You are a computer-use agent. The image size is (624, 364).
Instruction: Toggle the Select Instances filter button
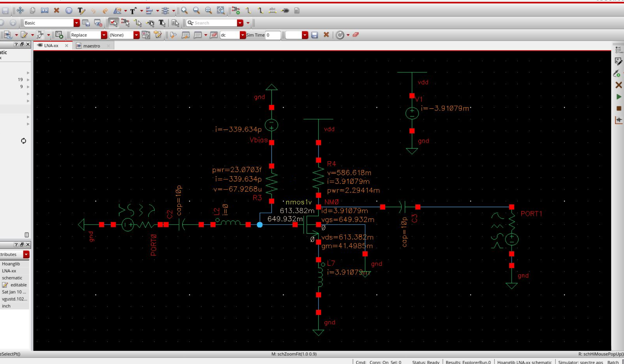pyautogui.click(x=125, y=23)
